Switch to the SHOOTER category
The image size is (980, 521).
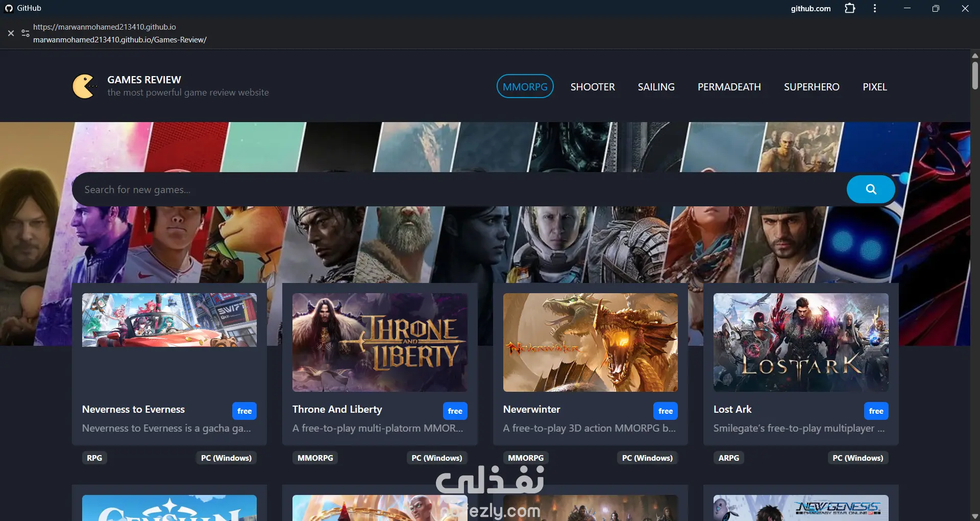[593, 87]
